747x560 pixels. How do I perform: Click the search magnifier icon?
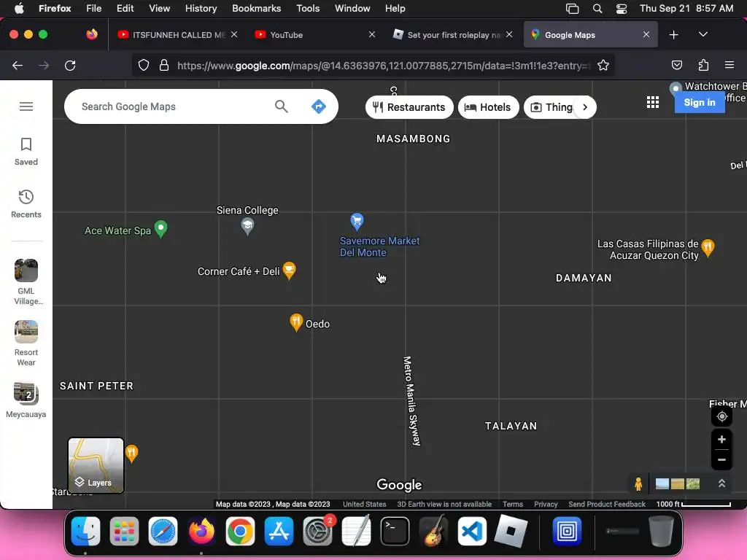click(282, 106)
